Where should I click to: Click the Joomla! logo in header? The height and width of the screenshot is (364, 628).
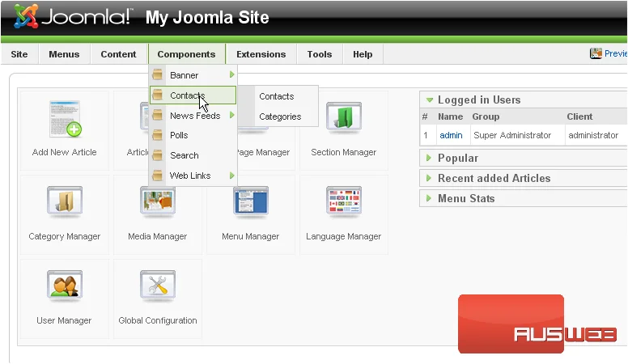click(x=72, y=17)
